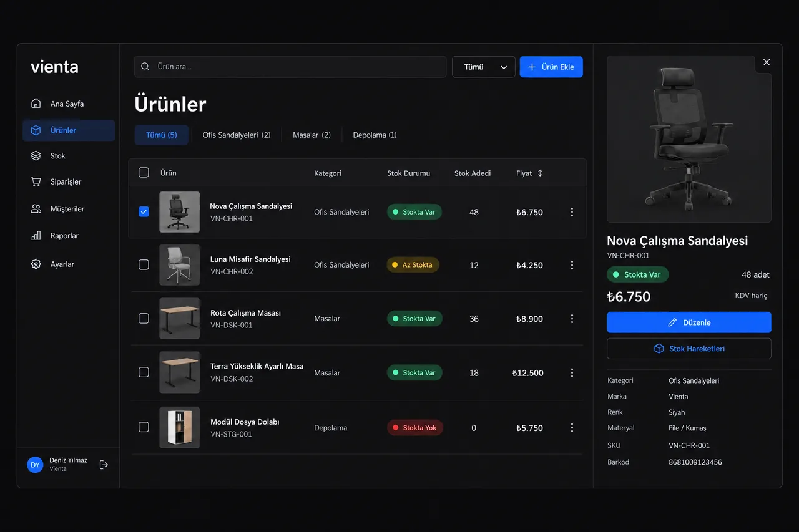Open actions menu for Nova Çalışma Sandalyesi
Screen dimensions: 799x532
572,212
